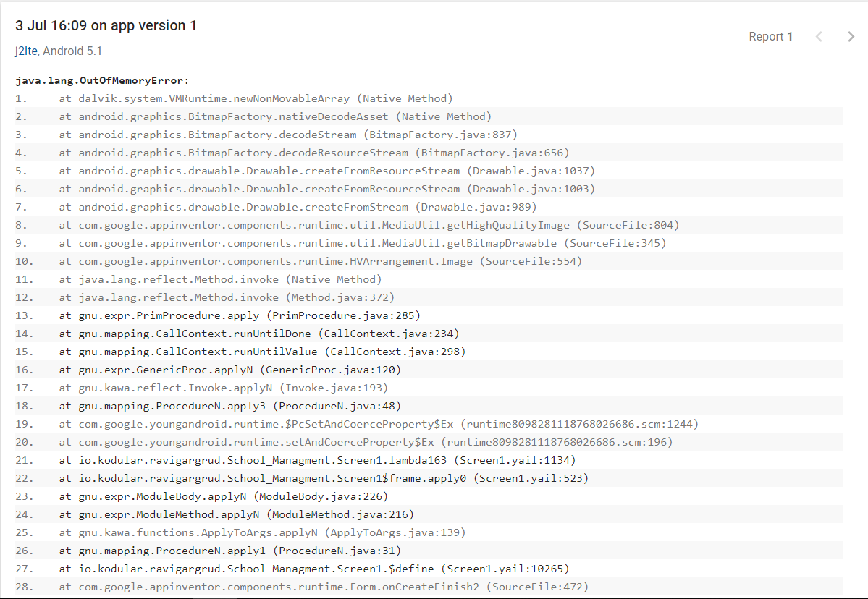Go to the previous report arrow
Image resolution: width=868 pixels, height=599 pixels.
pos(819,37)
